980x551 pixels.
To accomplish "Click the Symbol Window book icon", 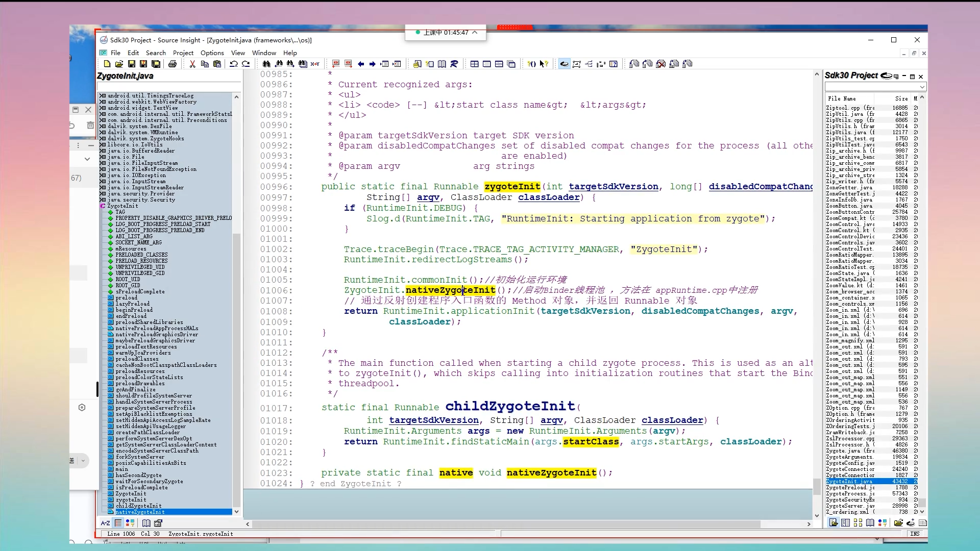I will 146,523.
